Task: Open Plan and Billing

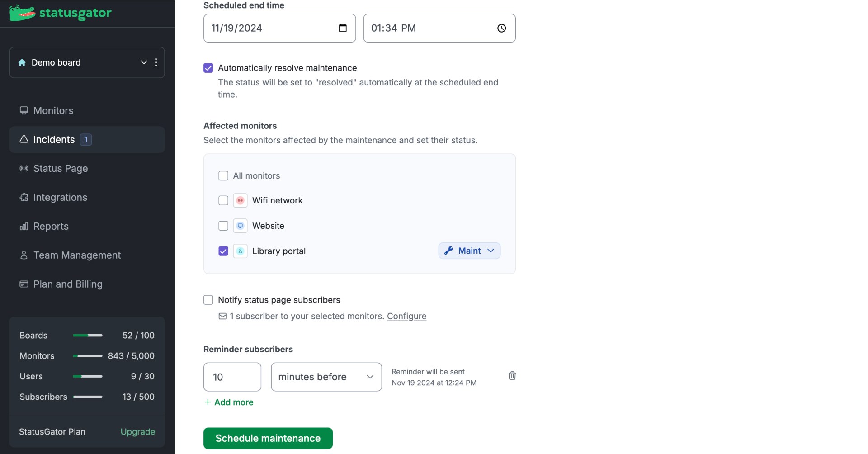Action: 87,284
